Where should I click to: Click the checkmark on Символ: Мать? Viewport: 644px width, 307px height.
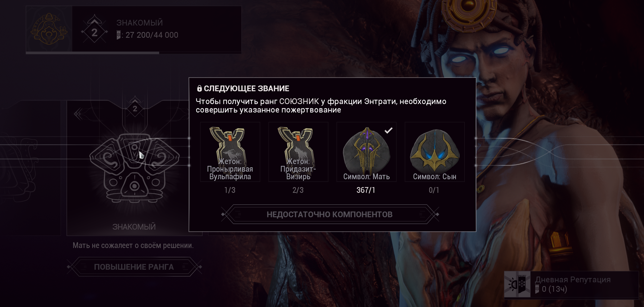point(389,130)
